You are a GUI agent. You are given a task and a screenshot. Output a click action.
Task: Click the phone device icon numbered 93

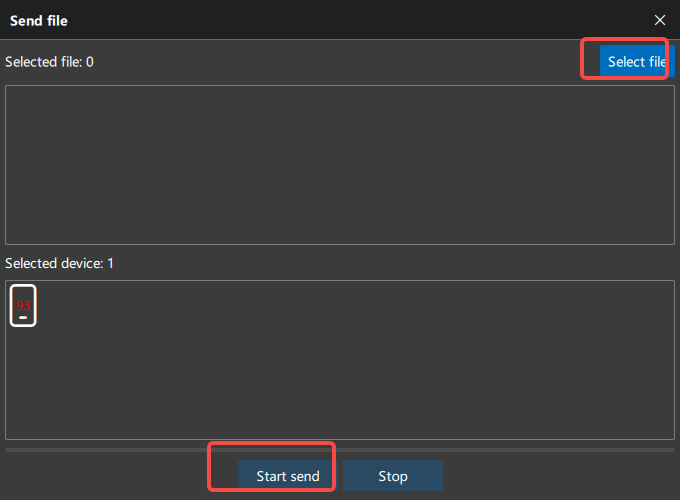tap(23, 306)
